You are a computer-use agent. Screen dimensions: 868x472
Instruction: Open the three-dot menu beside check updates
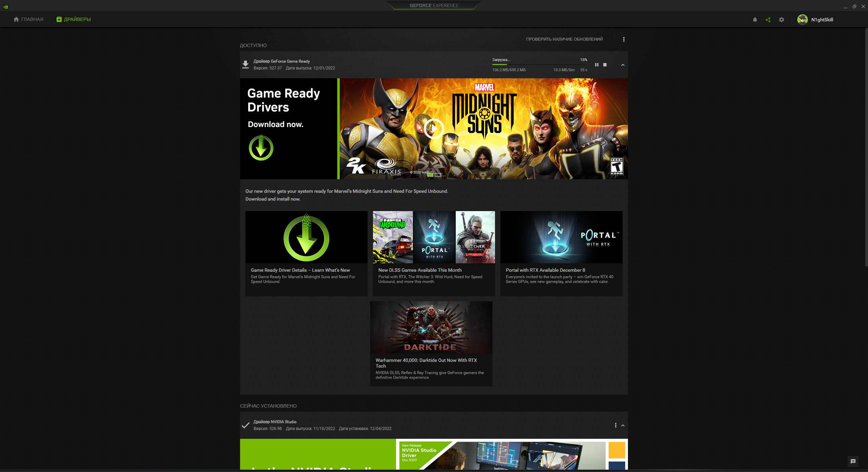(624, 39)
